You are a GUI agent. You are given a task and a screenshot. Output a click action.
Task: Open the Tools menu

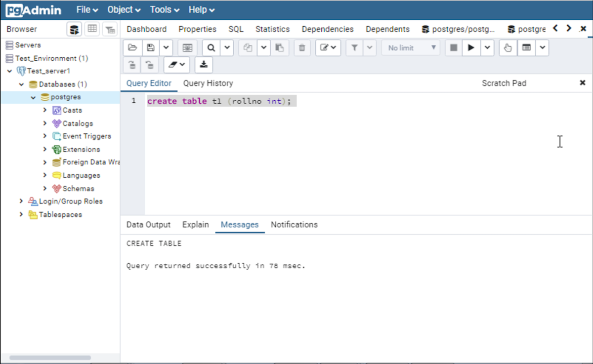click(165, 10)
